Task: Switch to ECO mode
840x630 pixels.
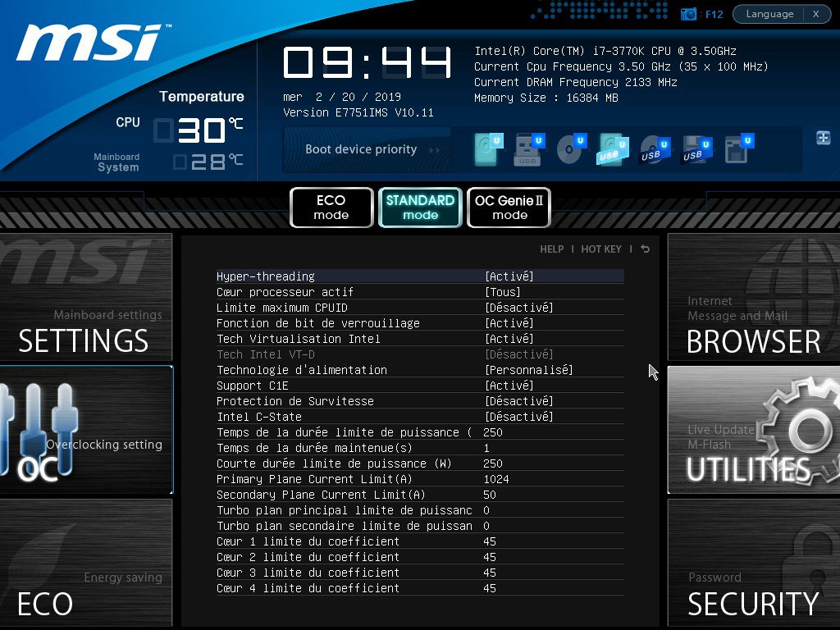Action: (x=331, y=208)
